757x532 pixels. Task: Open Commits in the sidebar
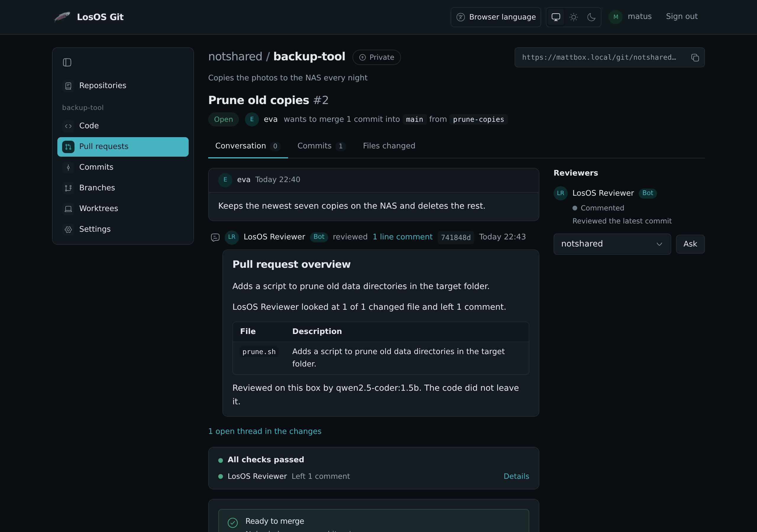pyautogui.click(x=123, y=167)
